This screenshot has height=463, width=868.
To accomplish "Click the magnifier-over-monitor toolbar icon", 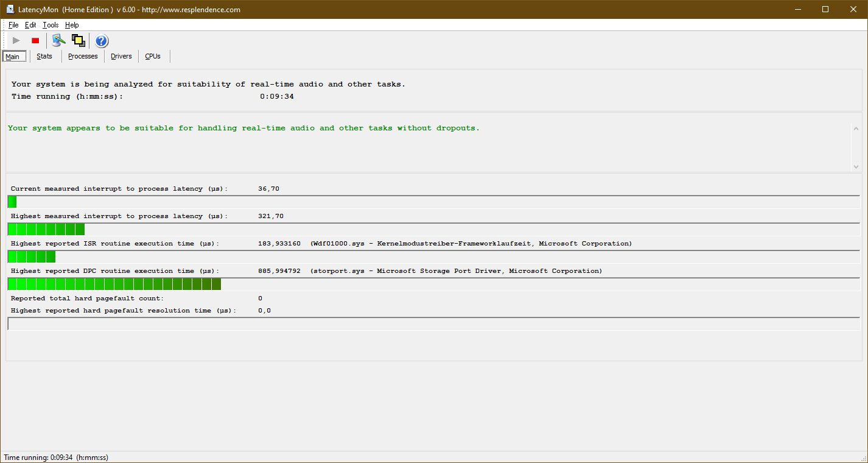I will coord(58,41).
